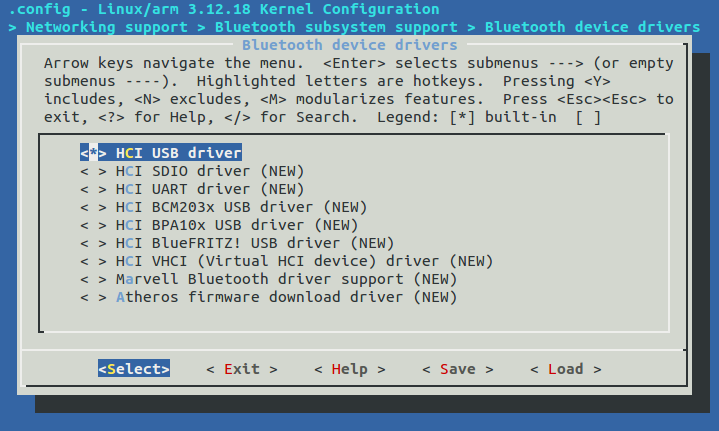Highlight the HCI USB driver entry label
The height and width of the screenshot is (431, 719).
point(179,153)
